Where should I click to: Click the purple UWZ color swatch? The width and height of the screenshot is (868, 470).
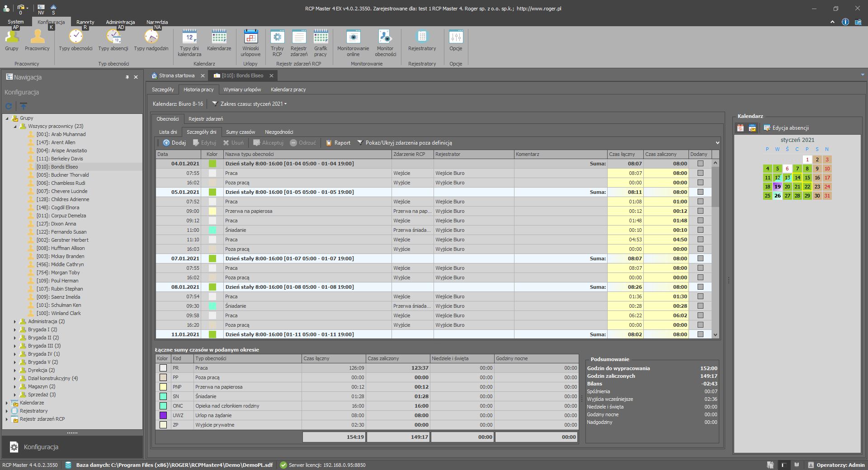[x=163, y=415]
